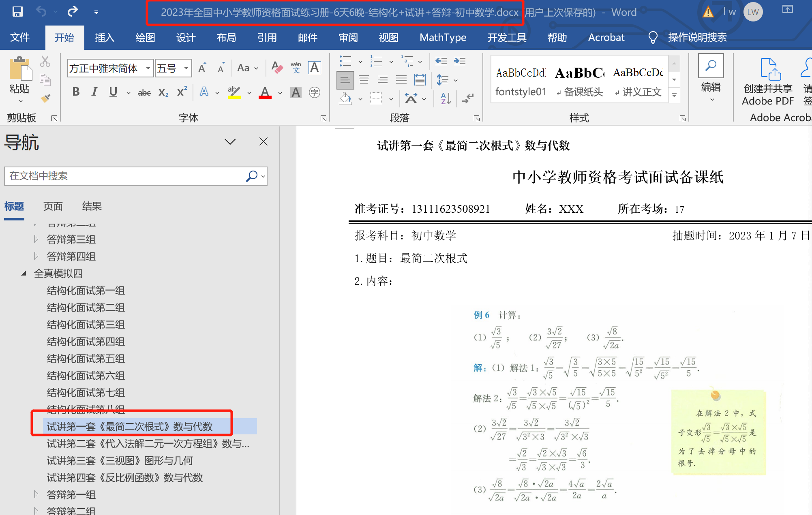
Task: Toggle Bold formatting
Action: (76, 92)
